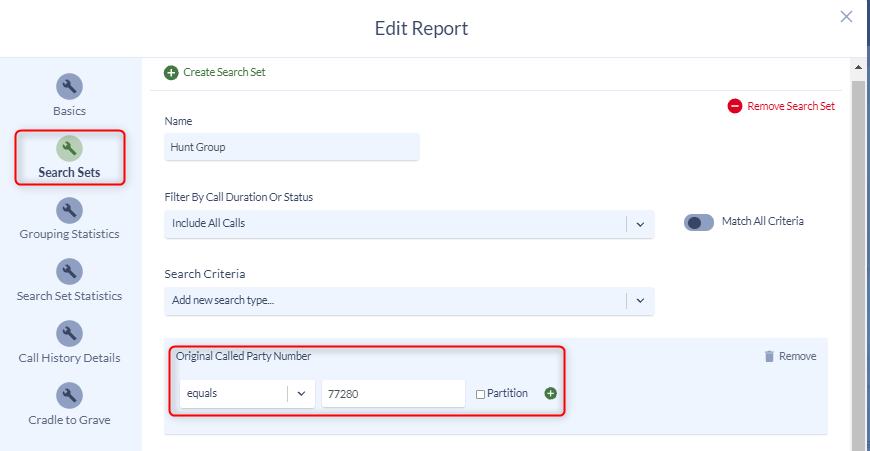
Task: Click the red minus Remove Search Set icon
Action: pyautogui.click(x=735, y=106)
